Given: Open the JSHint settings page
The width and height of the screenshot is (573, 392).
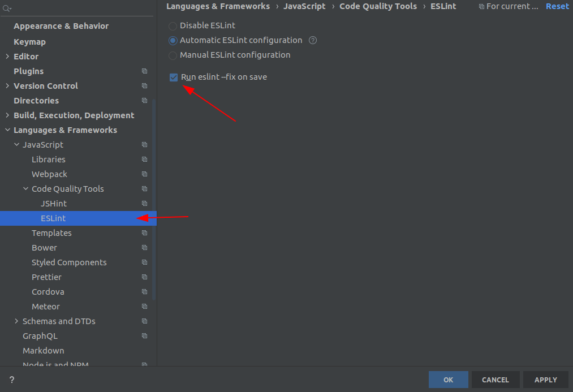Looking at the screenshot, I should coord(54,204).
